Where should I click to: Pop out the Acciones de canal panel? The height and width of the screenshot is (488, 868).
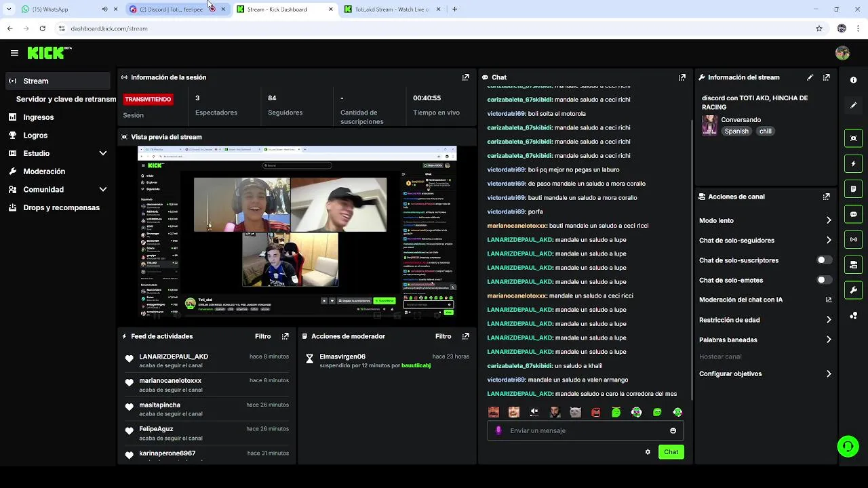pyautogui.click(x=826, y=197)
